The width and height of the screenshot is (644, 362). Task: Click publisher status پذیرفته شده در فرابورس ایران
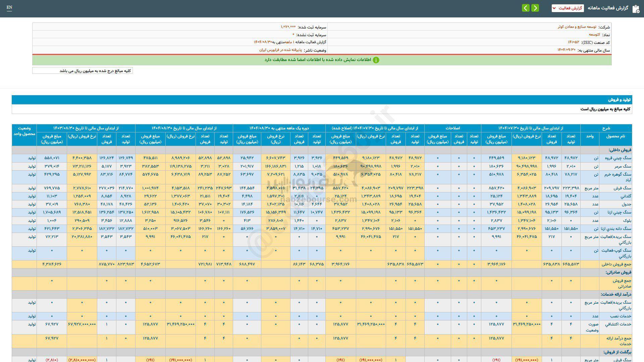(x=280, y=50)
